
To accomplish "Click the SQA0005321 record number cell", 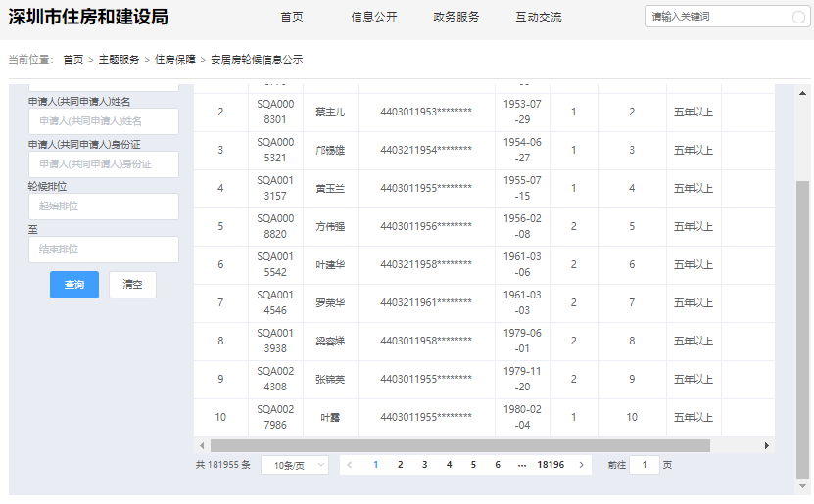I will click(275, 150).
